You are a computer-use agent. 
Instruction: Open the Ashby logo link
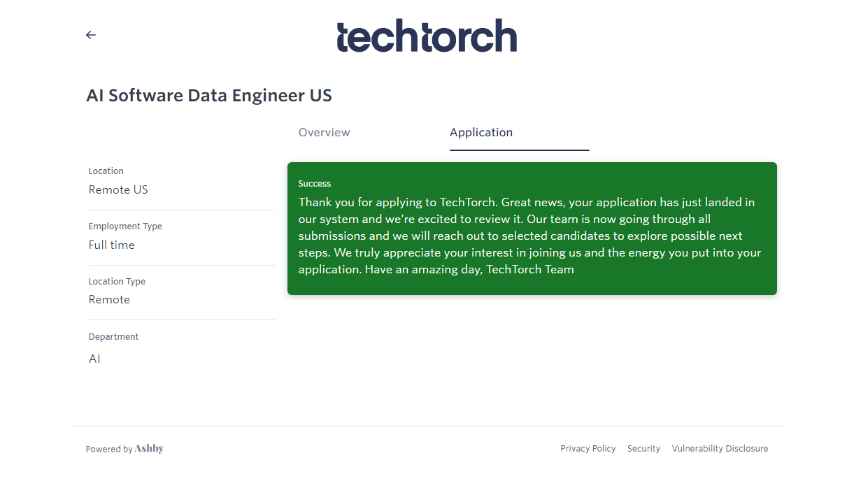click(x=149, y=449)
